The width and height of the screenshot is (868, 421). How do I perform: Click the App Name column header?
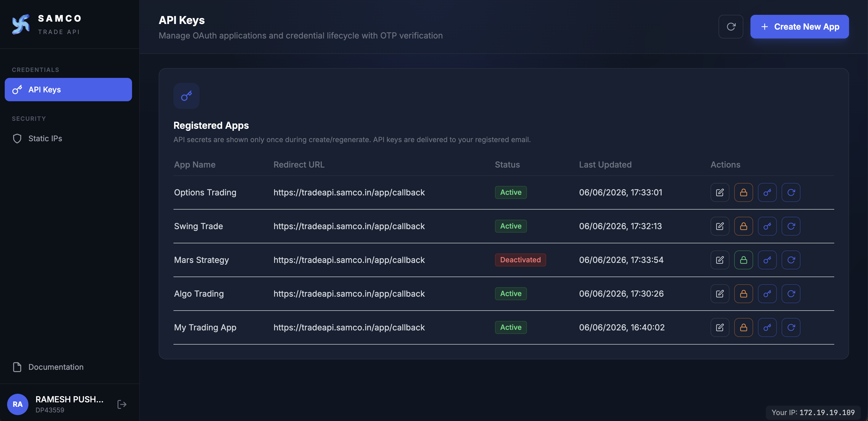point(195,165)
